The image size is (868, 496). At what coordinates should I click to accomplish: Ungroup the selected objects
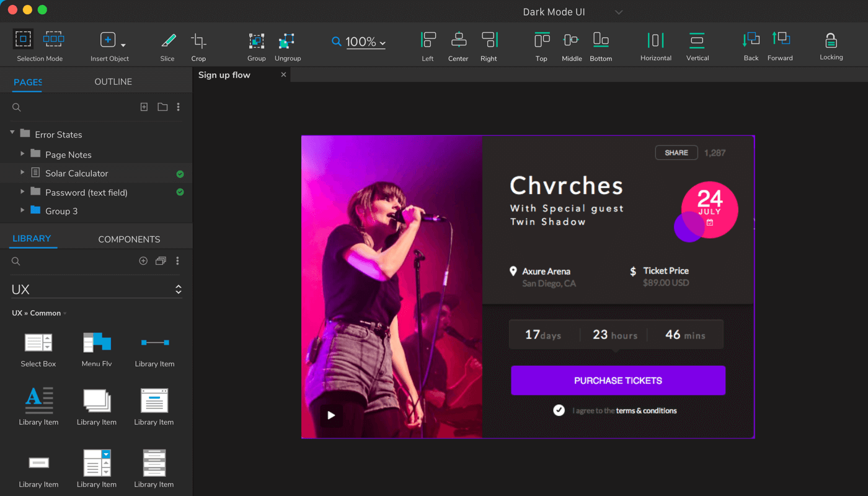(x=287, y=38)
